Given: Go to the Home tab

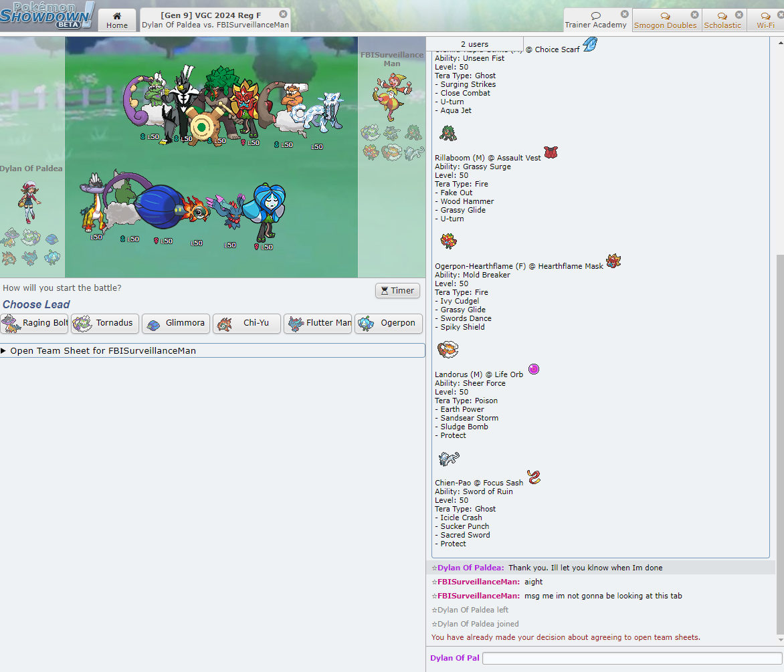Looking at the screenshot, I should (117, 21).
